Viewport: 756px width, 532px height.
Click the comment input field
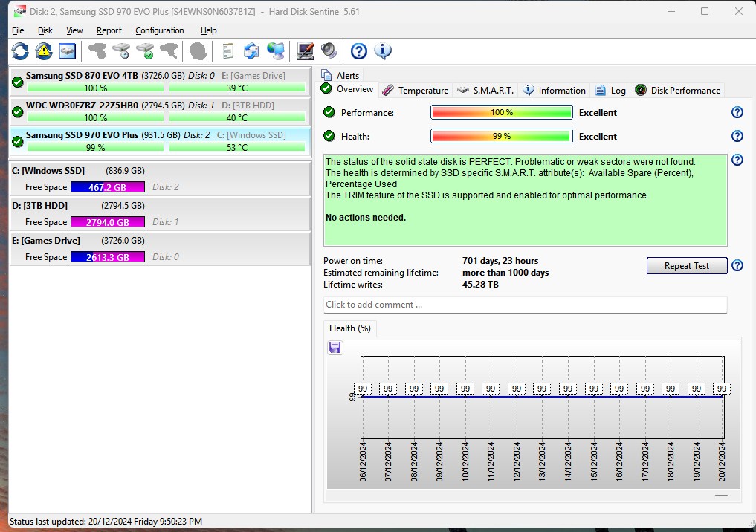coord(525,305)
